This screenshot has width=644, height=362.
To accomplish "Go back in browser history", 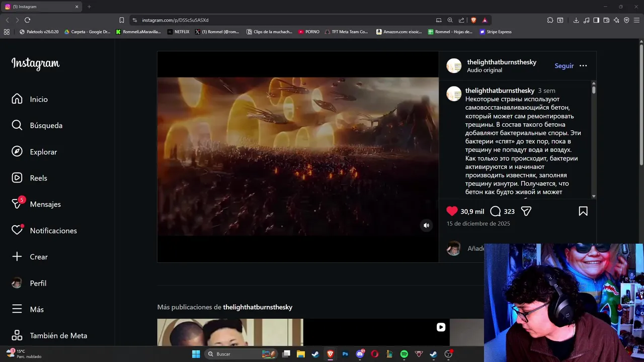I will point(7,20).
